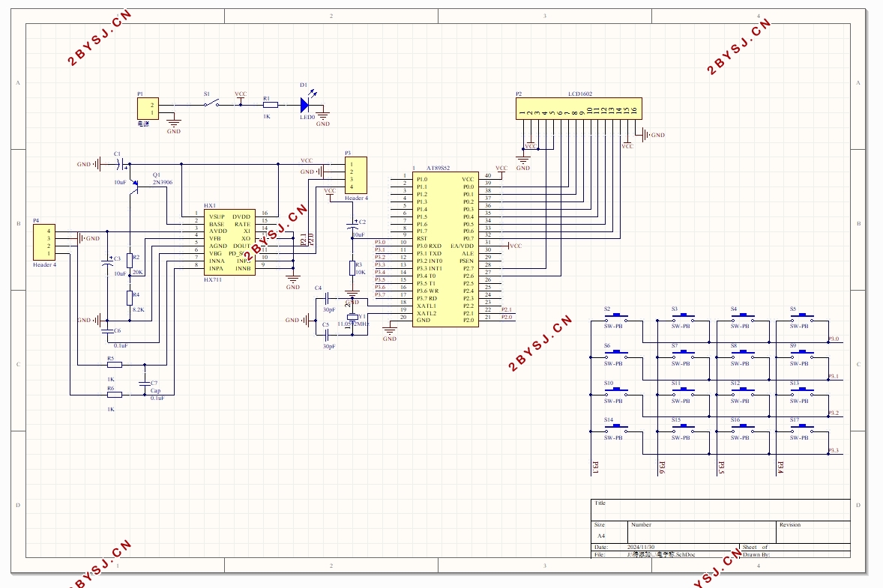Select the 'AT89S52' label above the chip
The height and width of the screenshot is (588, 883).
pos(438,168)
